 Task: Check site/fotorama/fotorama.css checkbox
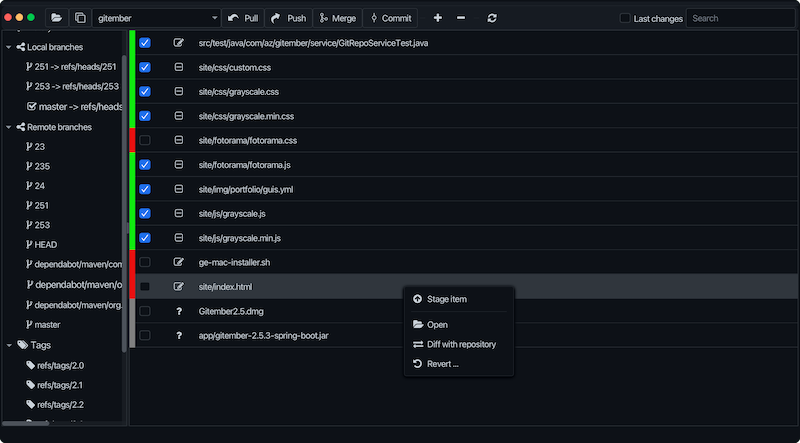pyautogui.click(x=145, y=140)
